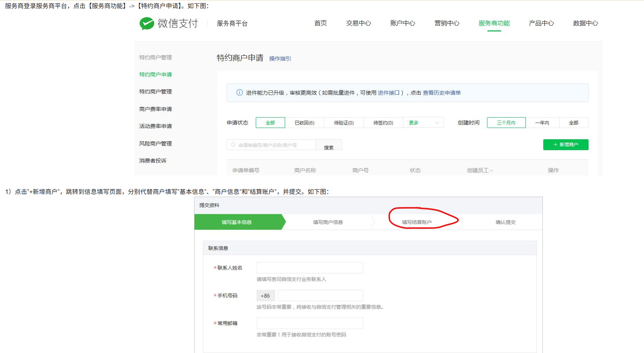Select the 填写商户信息 step
The image size is (644, 353).
tap(328, 222)
